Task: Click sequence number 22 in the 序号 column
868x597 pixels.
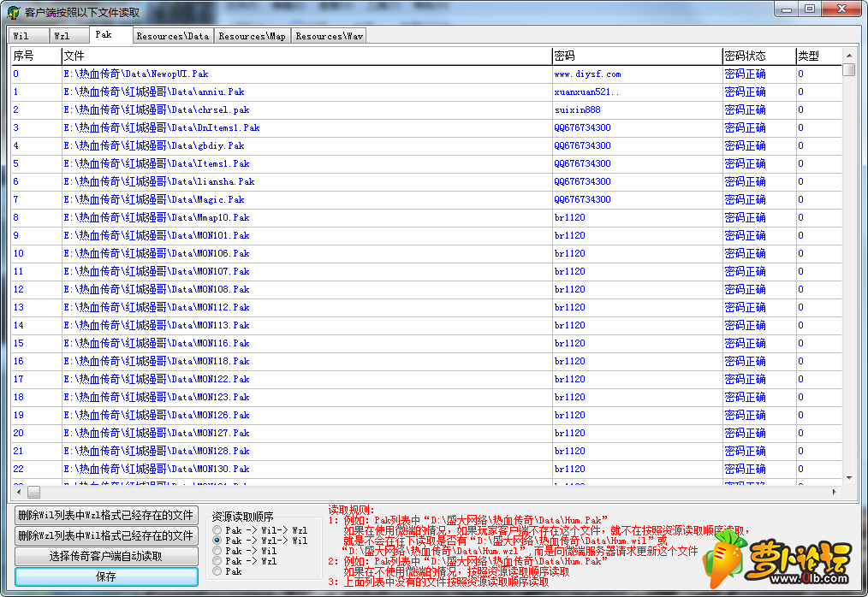Action: coord(18,470)
